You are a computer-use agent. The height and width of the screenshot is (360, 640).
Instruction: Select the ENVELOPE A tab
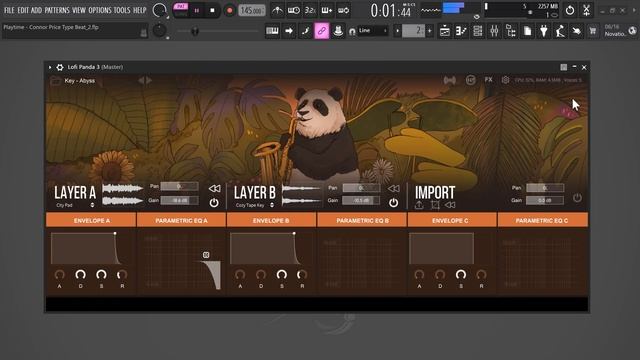pyautogui.click(x=91, y=220)
